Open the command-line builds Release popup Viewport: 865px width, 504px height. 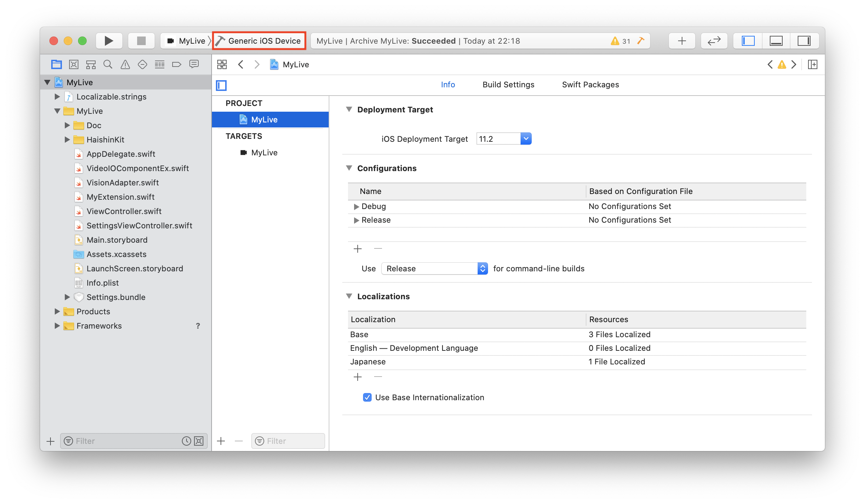(x=434, y=268)
